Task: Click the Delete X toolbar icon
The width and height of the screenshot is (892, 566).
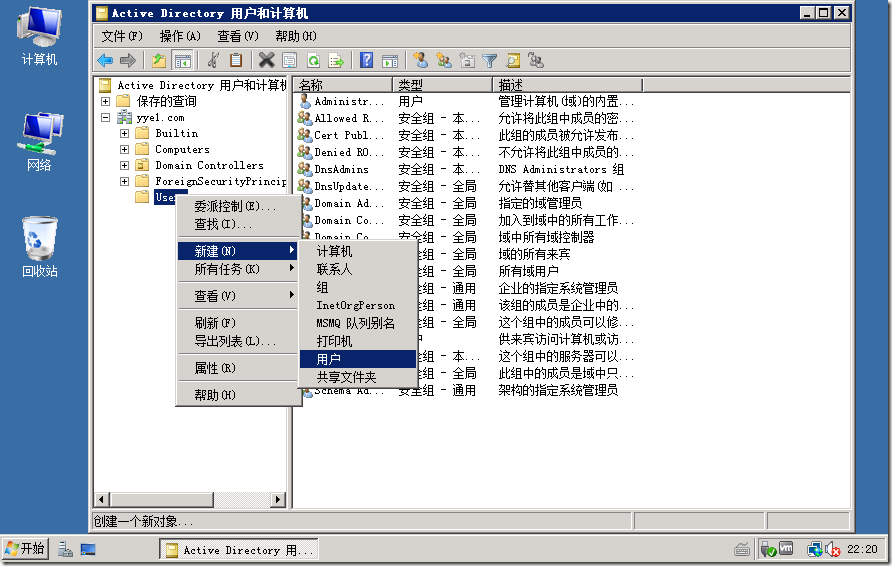Action: 266,60
